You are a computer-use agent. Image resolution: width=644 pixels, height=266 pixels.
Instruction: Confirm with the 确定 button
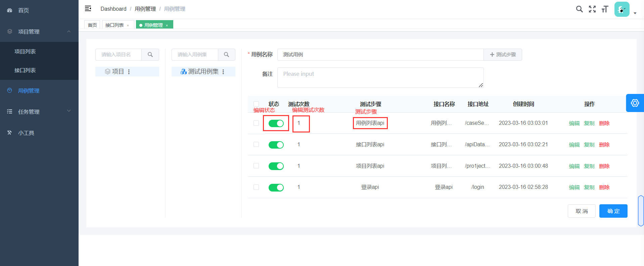tap(613, 211)
